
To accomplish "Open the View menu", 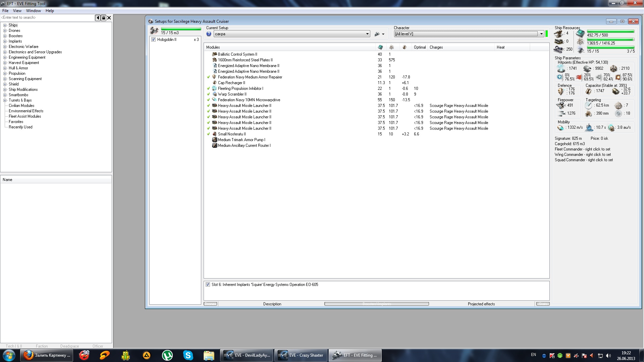I will coord(17,11).
